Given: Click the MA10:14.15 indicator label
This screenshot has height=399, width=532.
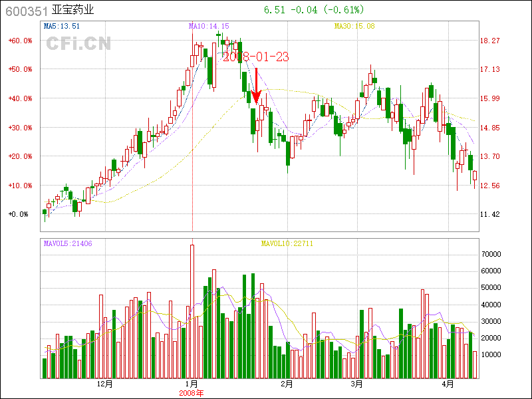Looking at the screenshot, I should tap(209, 26).
